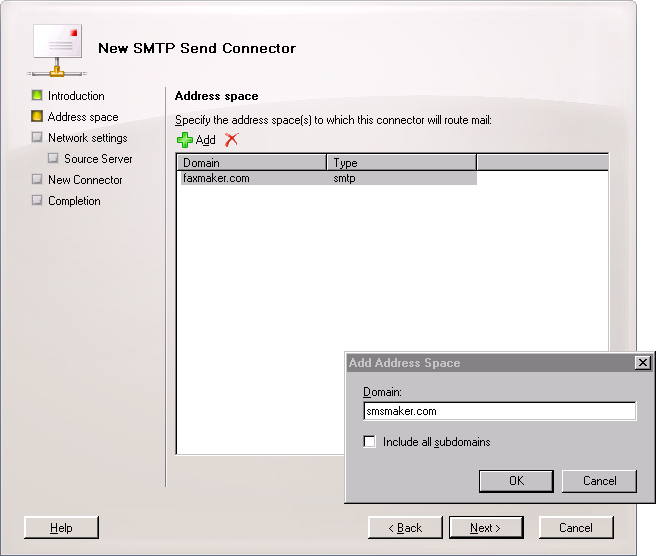Click the Completion step indicator icon
Viewport: 656px width, 556px height.
[38, 201]
